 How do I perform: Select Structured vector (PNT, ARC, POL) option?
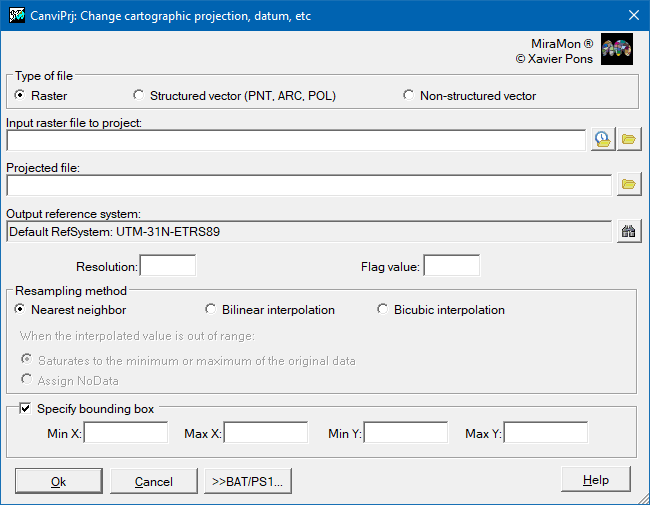point(234,95)
